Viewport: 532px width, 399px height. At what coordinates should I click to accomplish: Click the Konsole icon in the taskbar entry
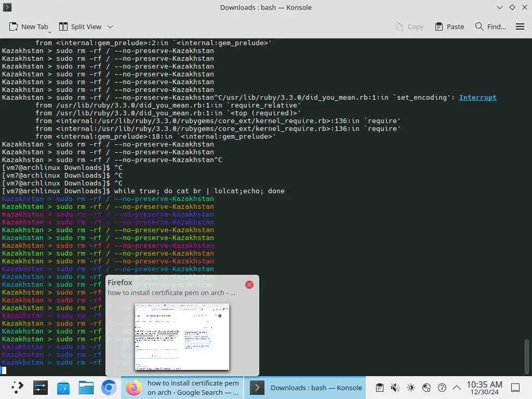pos(257,388)
